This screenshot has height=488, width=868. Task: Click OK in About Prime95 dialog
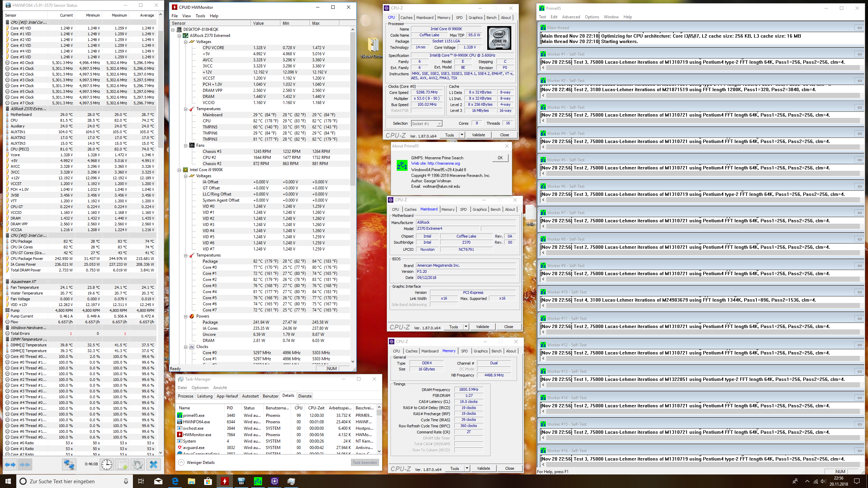tap(500, 158)
